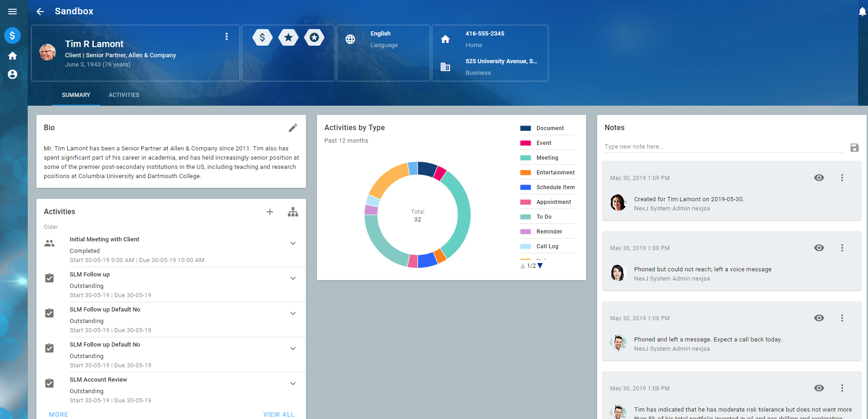Toggle visibility of the May 30 1:09 PM note

coord(819,178)
